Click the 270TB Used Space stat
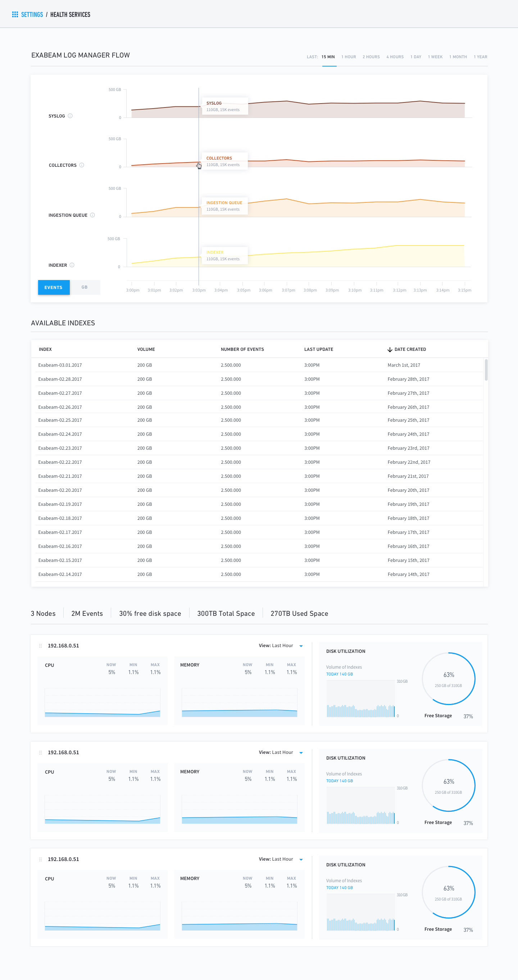518x980 pixels. pyautogui.click(x=299, y=613)
